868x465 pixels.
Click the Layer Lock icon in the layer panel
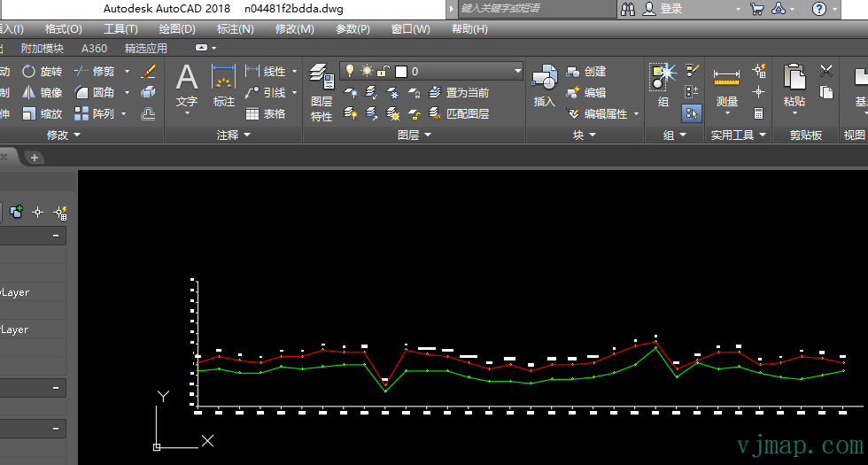point(415,92)
